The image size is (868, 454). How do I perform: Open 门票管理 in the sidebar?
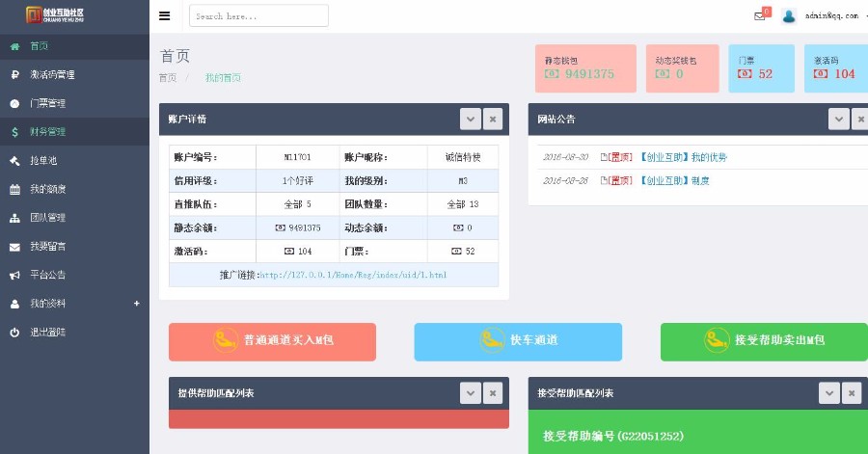pyautogui.click(x=74, y=103)
